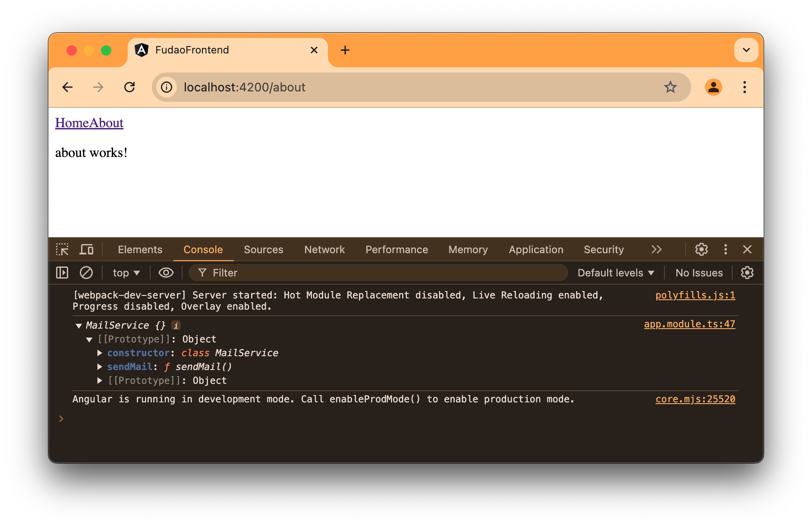Bookmark the page with the star icon
The width and height of the screenshot is (812, 527).
point(670,87)
